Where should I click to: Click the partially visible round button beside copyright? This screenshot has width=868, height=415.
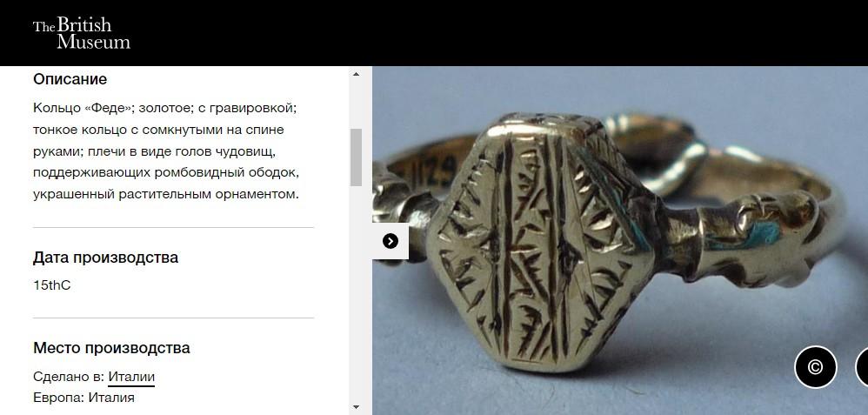point(862,367)
